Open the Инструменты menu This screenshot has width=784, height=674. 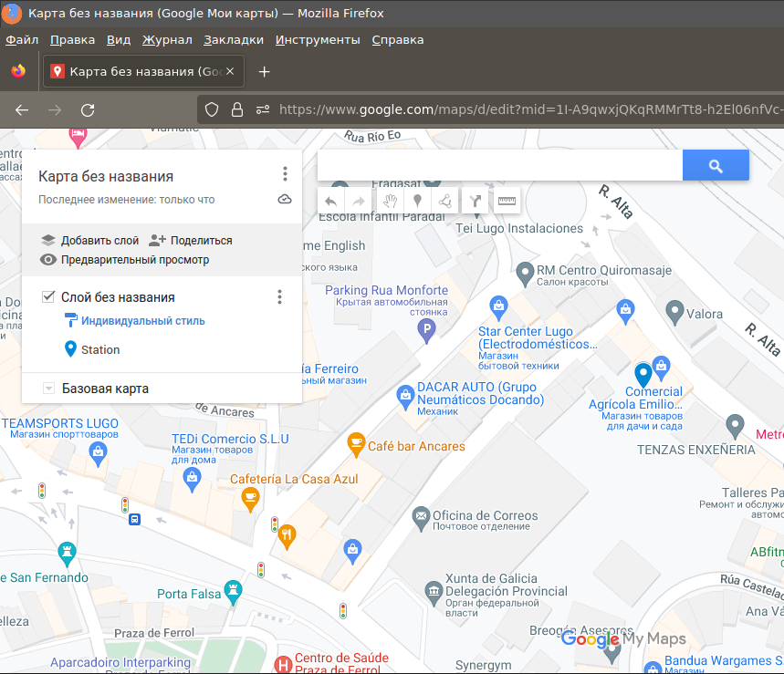[318, 40]
